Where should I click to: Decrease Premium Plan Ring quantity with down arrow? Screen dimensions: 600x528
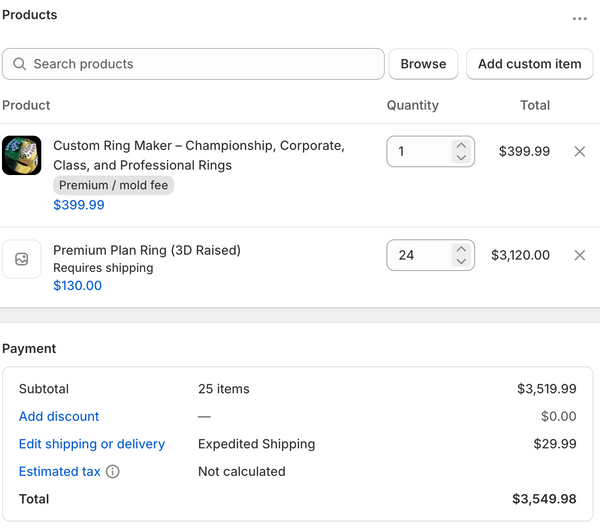point(461,261)
